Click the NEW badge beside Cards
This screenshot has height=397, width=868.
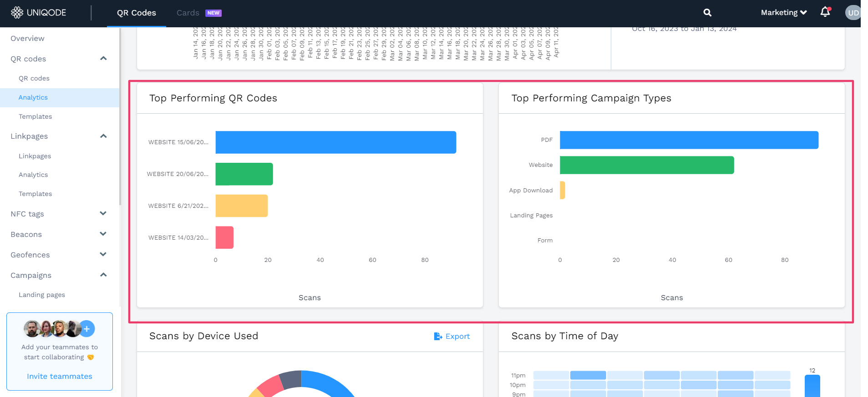point(213,13)
